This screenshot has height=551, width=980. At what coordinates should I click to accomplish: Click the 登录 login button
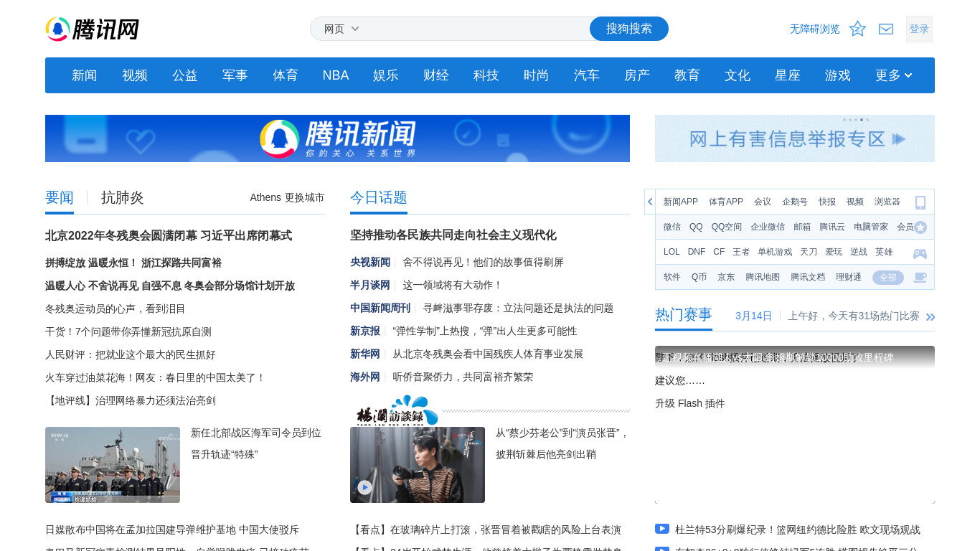pos(919,29)
